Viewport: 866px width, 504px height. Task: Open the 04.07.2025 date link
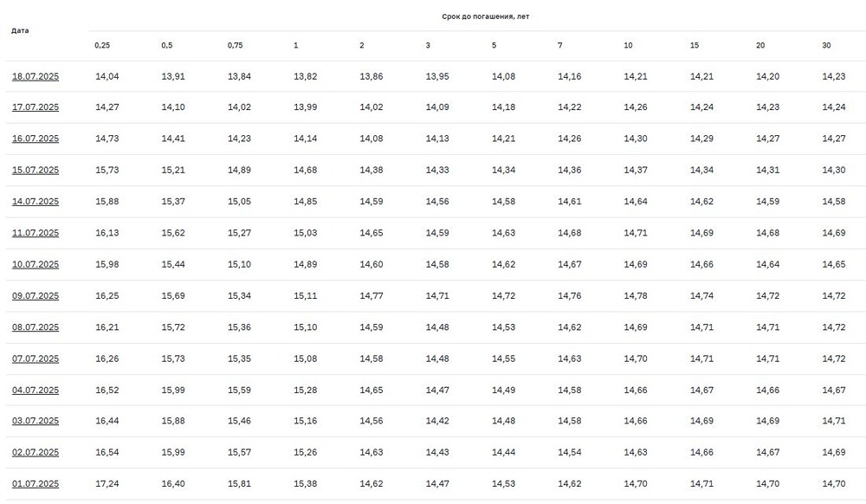(36, 390)
